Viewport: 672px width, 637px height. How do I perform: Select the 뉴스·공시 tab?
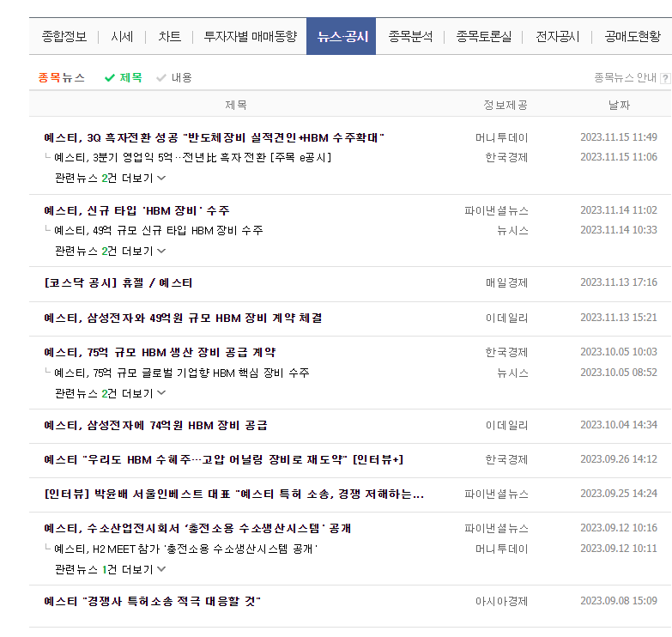point(341,36)
